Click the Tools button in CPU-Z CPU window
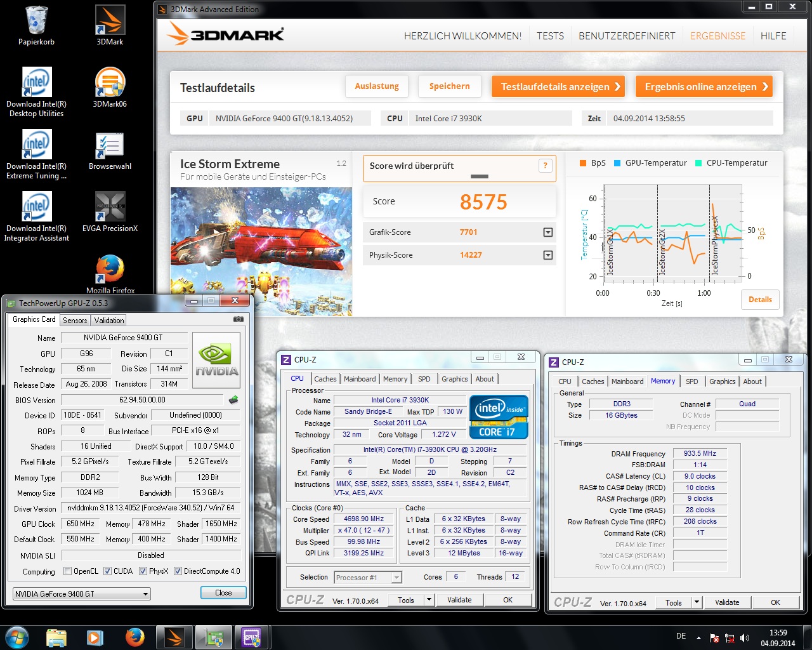The height and width of the screenshot is (650, 812). point(406,600)
